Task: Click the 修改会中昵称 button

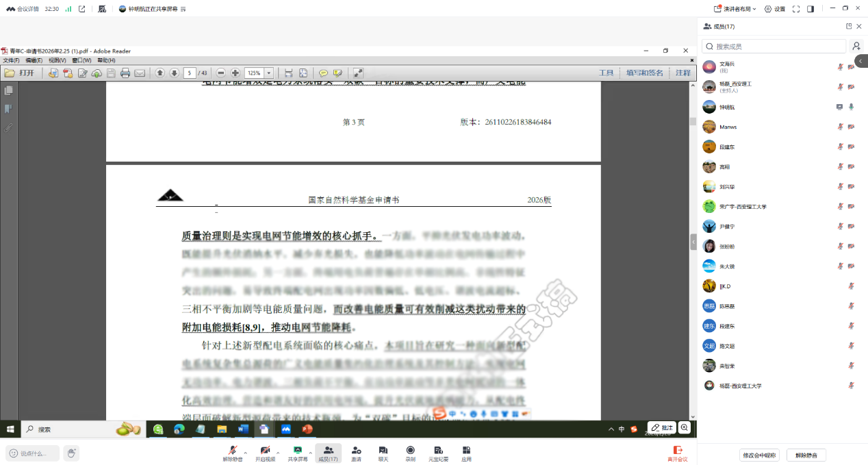Action: tap(760, 455)
